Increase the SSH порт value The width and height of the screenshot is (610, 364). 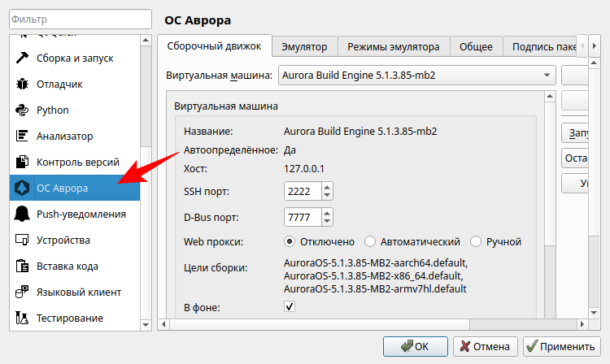click(x=327, y=186)
